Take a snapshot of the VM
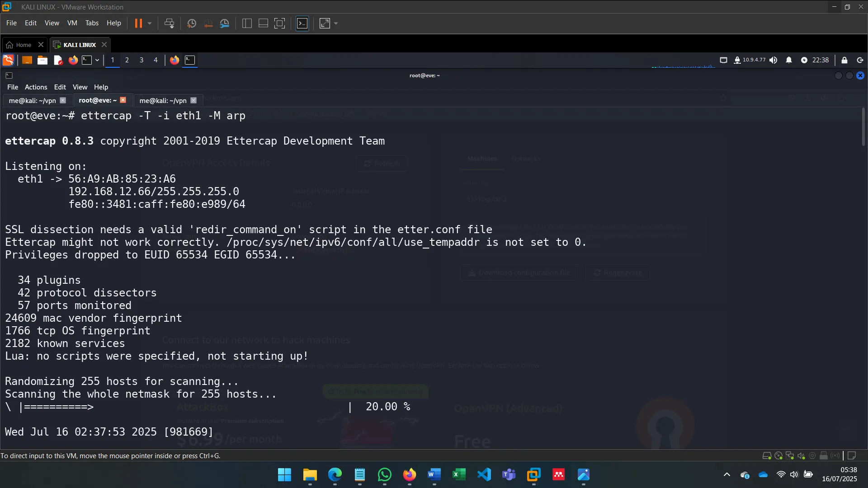868x488 pixels. 192,23
